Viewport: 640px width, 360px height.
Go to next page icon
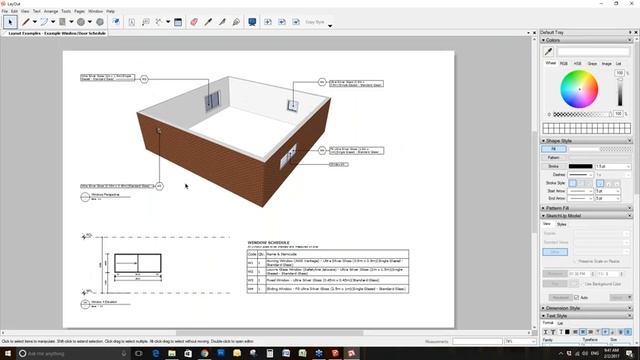(296, 22)
